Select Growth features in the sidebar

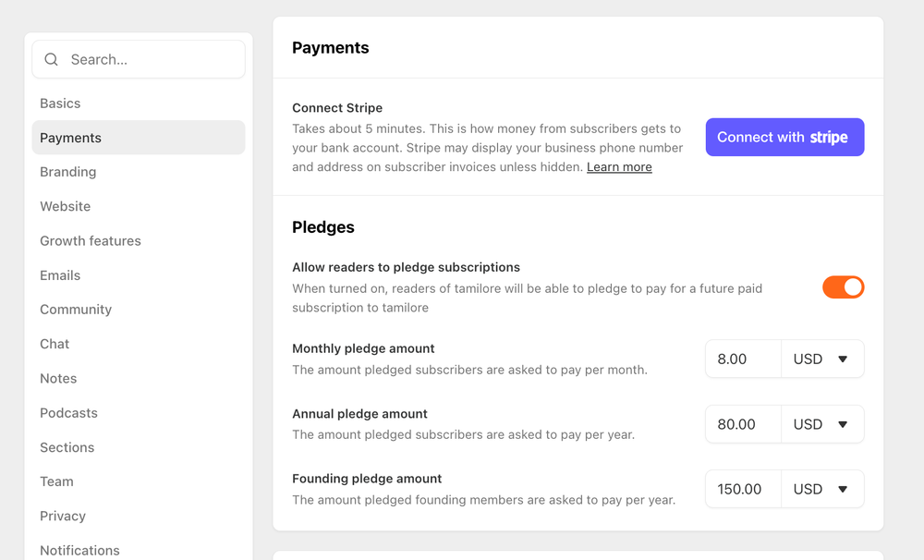coord(90,240)
